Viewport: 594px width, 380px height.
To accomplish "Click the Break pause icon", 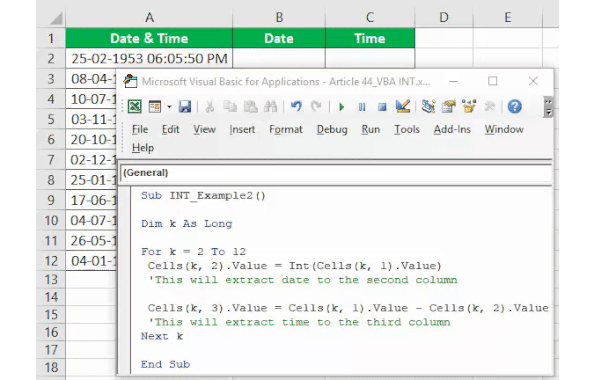I will click(x=362, y=107).
